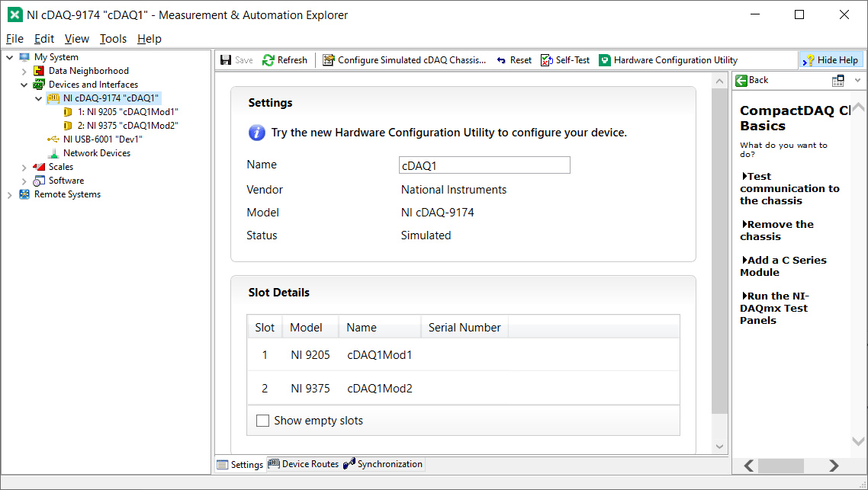Expand the Remote Systems node
868x490 pixels.
point(9,194)
